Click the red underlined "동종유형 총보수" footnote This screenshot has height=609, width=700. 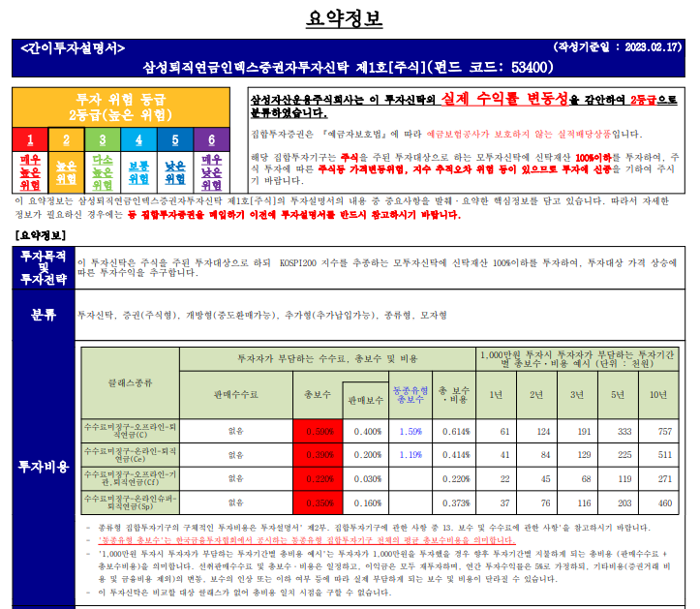click(307, 540)
